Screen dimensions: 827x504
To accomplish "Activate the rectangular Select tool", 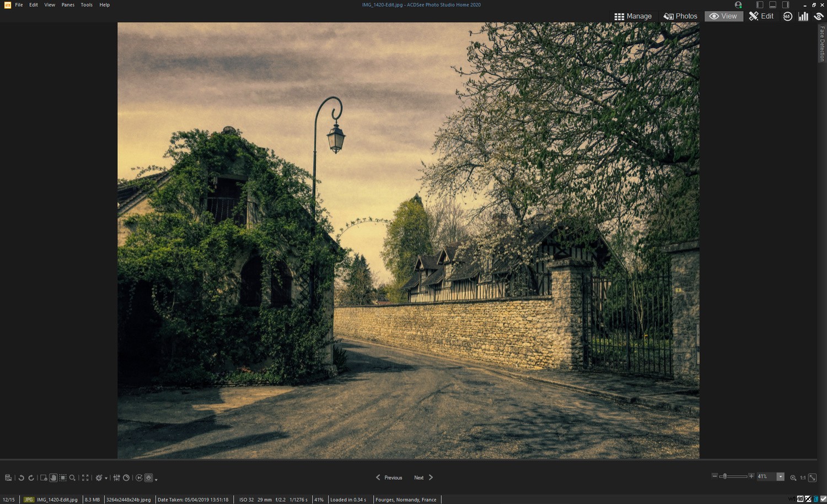I will coord(62,478).
